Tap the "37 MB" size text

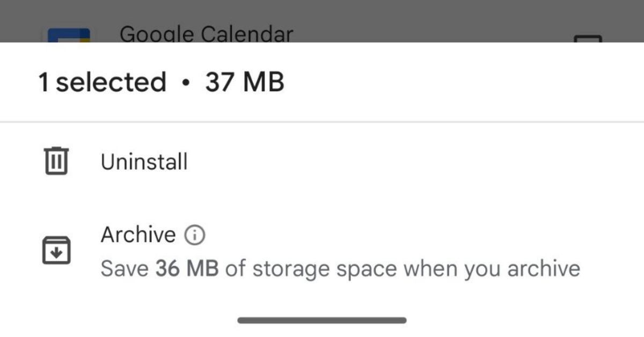point(244,83)
